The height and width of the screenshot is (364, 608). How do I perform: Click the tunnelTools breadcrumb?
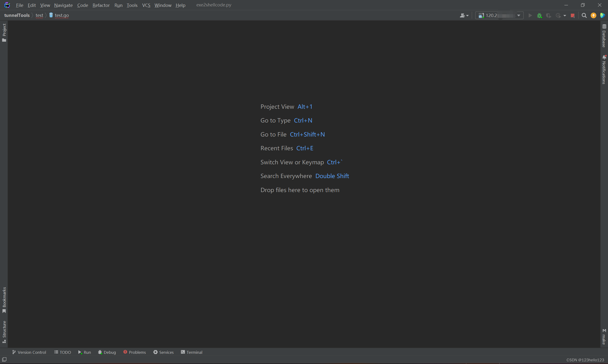click(x=17, y=15)
